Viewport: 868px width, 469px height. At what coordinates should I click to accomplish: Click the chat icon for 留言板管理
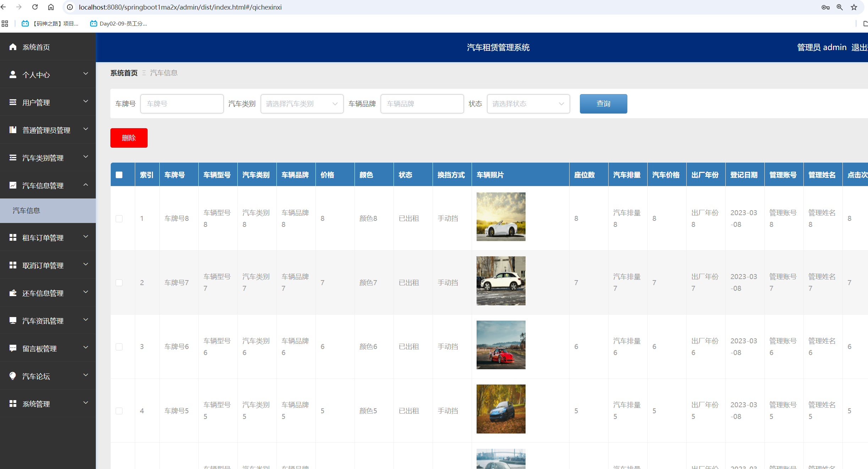point(13,348)
